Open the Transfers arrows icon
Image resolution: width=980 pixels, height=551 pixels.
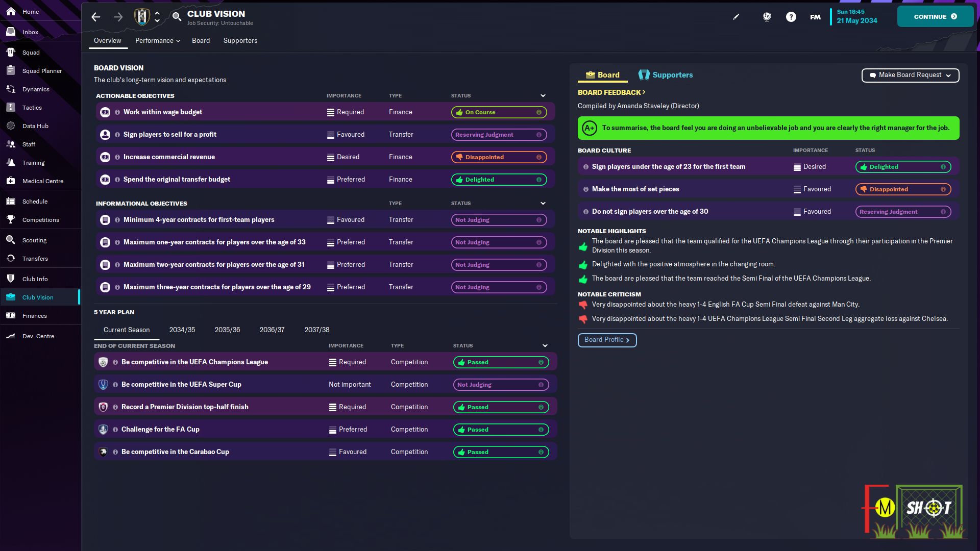11,258
